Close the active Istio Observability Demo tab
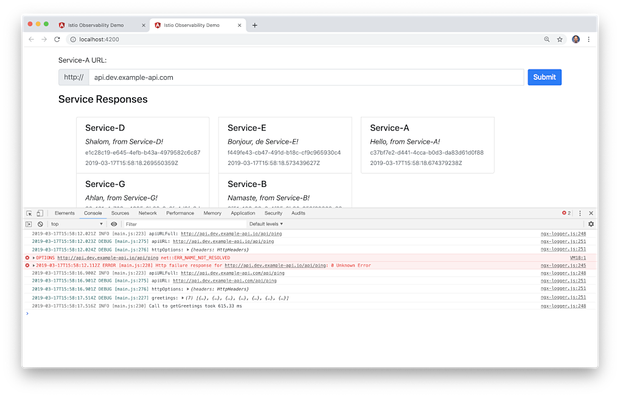Screen dimensions: 620x397 pos(239,25)
